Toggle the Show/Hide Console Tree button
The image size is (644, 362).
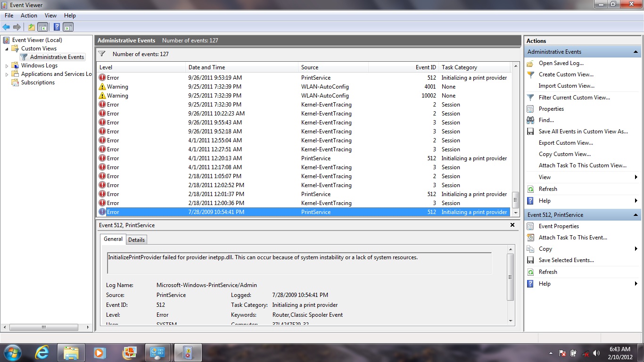tap(43, 27)
